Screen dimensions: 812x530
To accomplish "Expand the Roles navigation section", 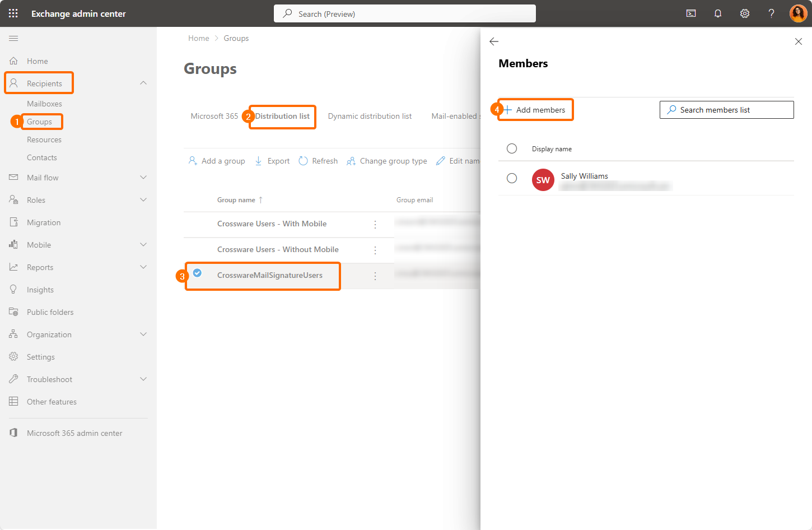I will [143, 200].
